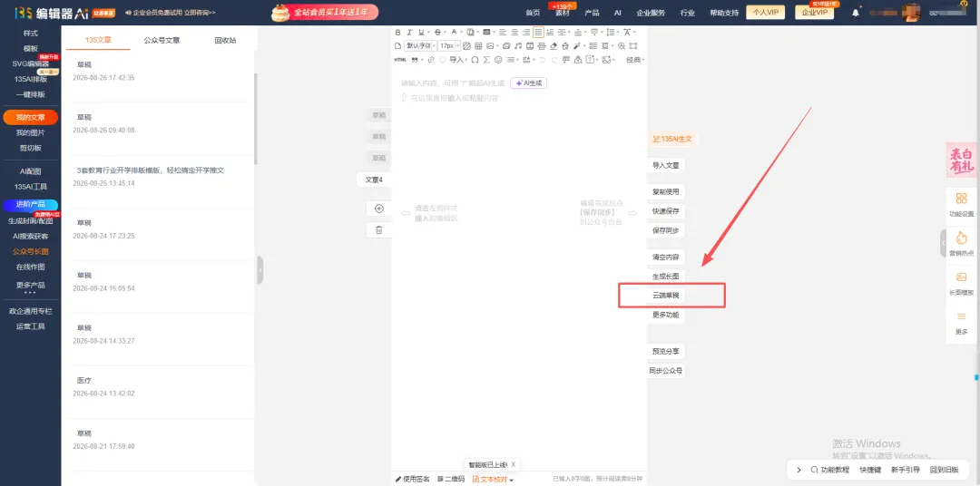980x486 pixels.
Task: Add a new article with plus icon
Action: coord(378,209)
